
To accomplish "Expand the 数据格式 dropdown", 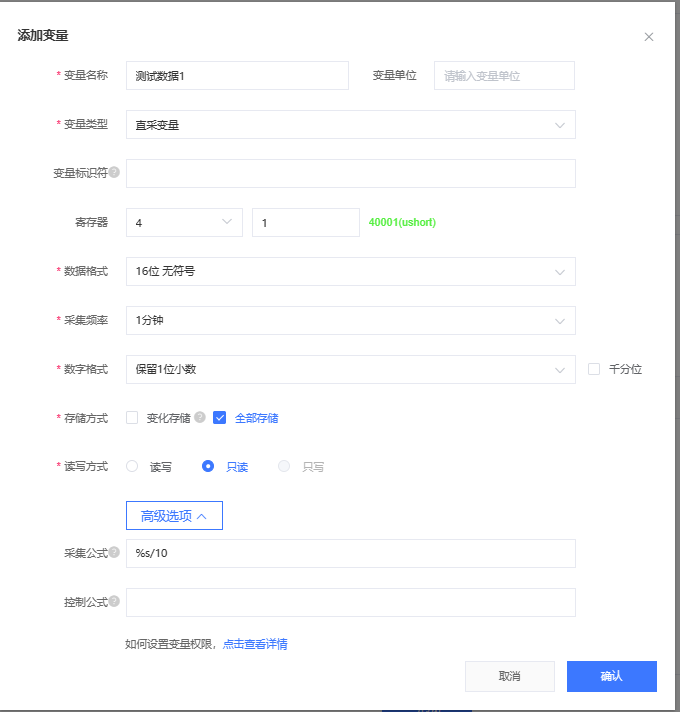I will [350, 271].
